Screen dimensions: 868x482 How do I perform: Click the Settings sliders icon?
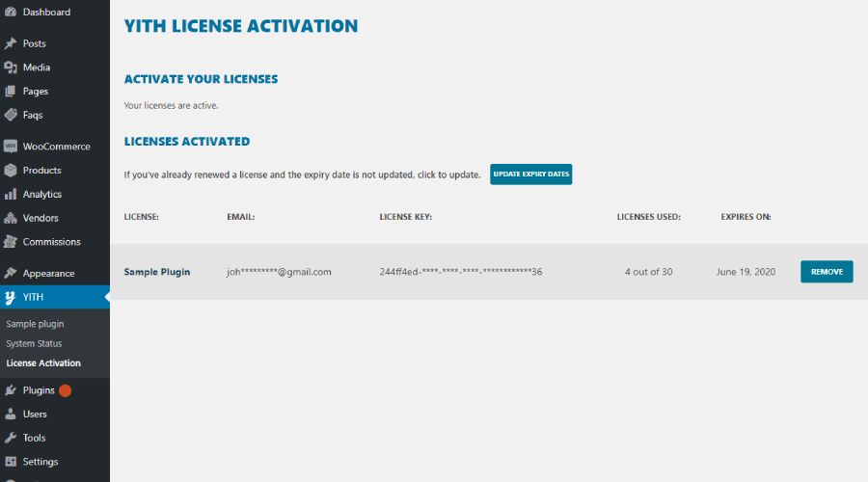11,462
